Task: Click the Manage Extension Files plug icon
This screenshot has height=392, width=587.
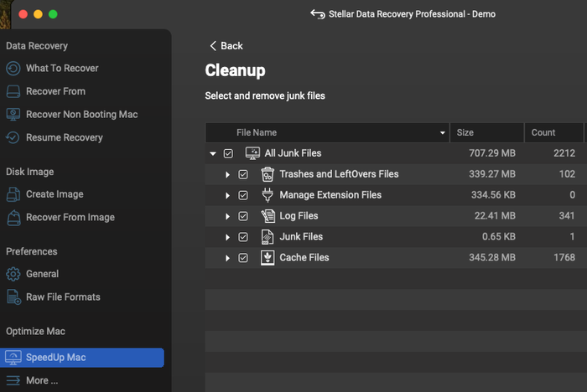Action: [268, 195]
